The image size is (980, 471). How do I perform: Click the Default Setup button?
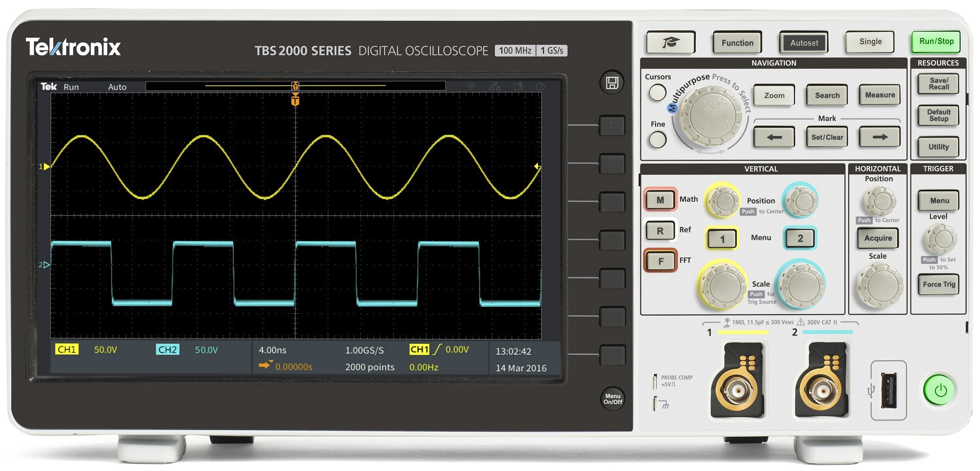coord(938,115)
